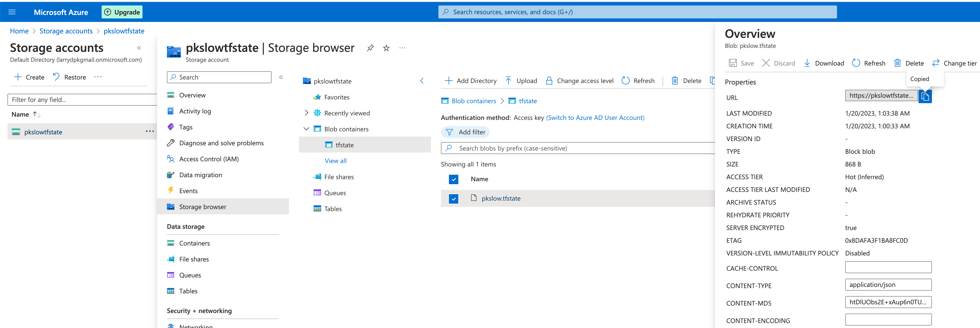Select tfstate container in tree
The width and height of the screenshot is (980, 328).
click(365, 145)
